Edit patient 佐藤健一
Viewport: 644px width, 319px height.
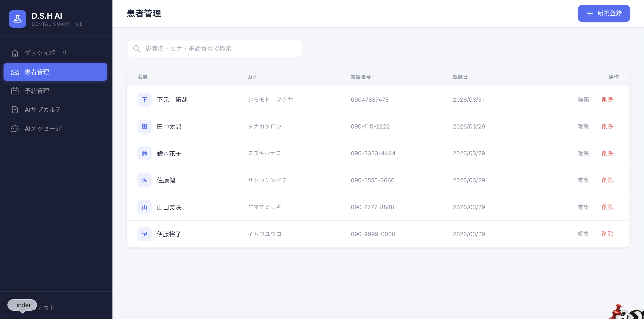coord(583,180)
